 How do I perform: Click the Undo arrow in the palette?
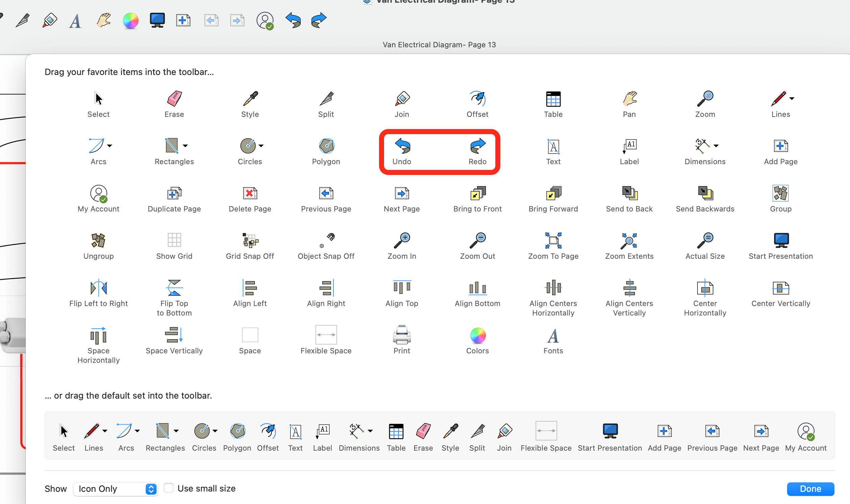[x=402, y=151]
